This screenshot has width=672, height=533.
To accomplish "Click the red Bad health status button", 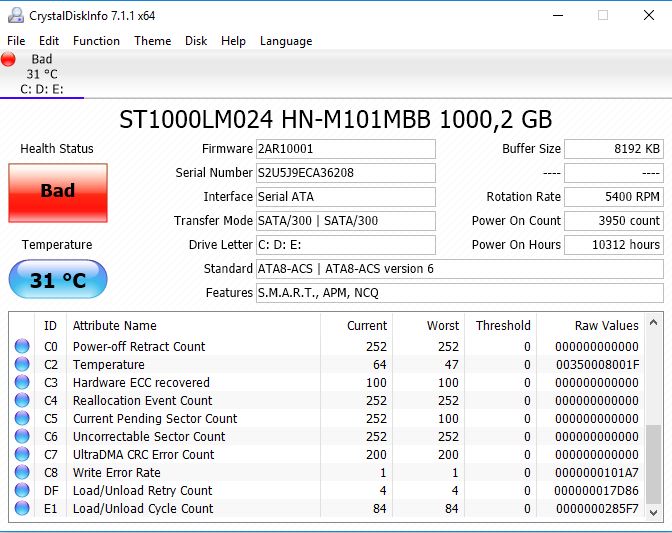I will point(58,193).
